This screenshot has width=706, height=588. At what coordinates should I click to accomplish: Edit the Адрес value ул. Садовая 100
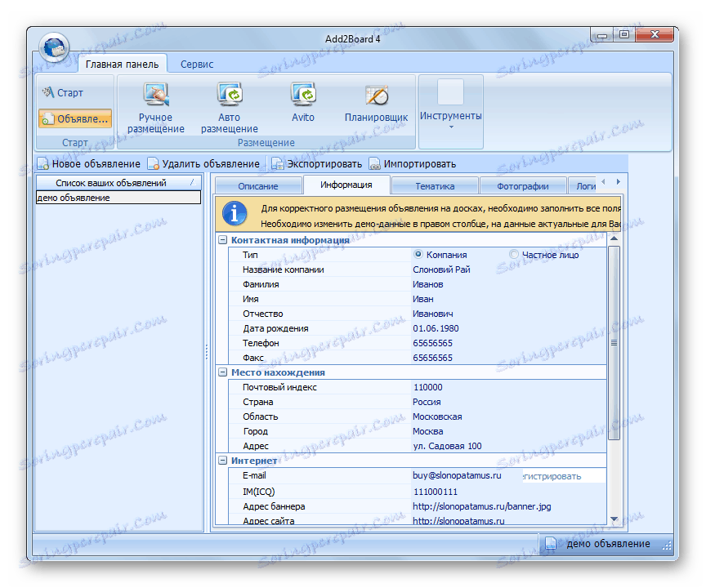tap(447, 446)
